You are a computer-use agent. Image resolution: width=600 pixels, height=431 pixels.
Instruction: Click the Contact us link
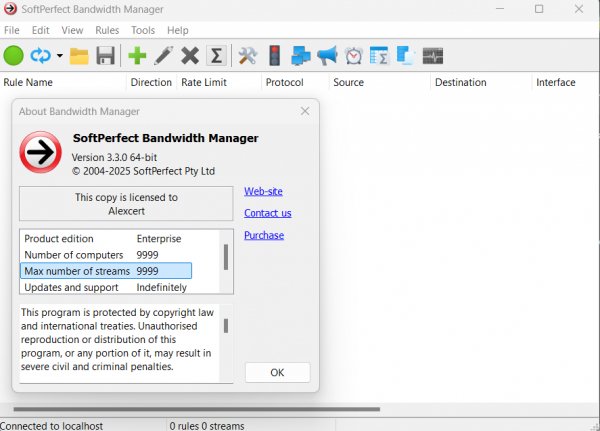267,213
